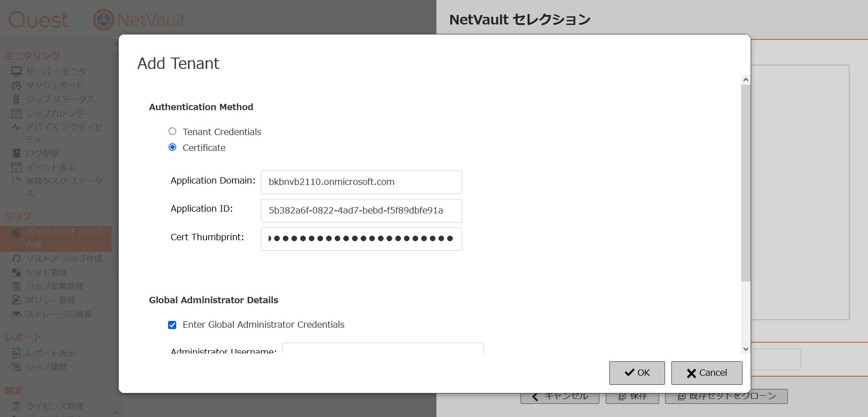The height and width of the screenshot is (417, 868).
Task: Click the Application Domain input field
Action: click(361, 182)
